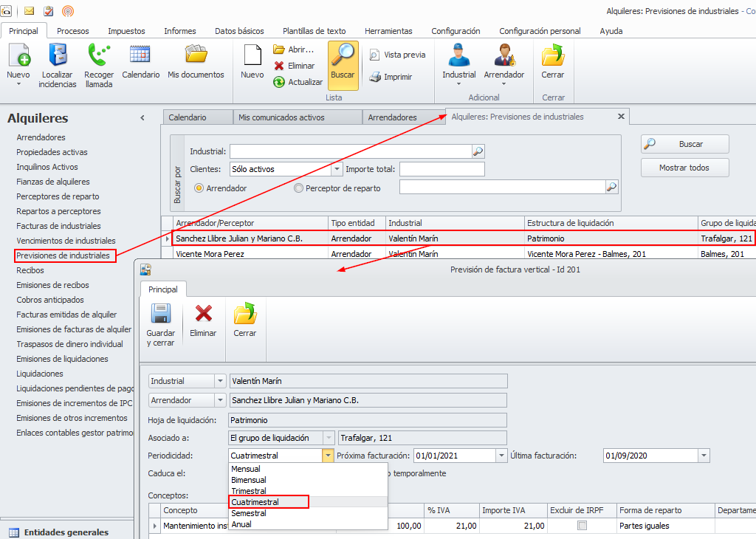Close Previsiones de industriales tab
This screenshot has height=539, width=756.
(x=621, y=116)
